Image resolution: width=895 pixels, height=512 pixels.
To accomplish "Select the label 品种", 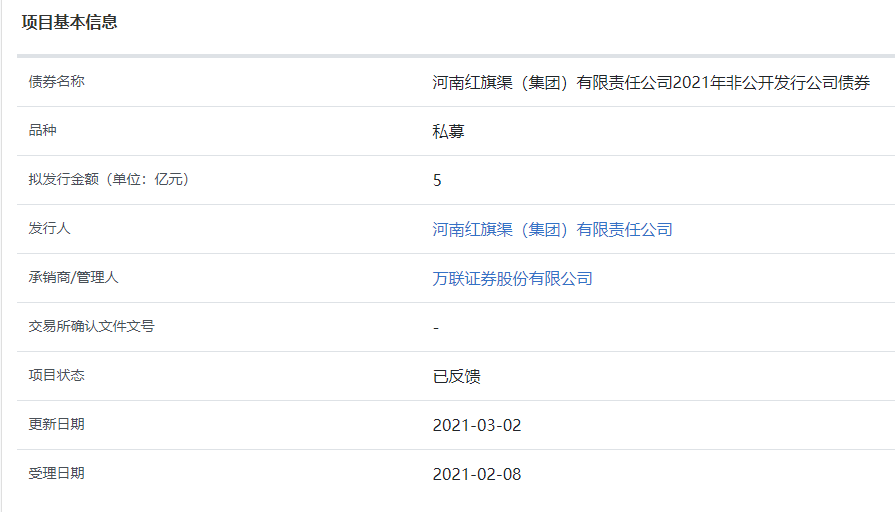I will 42,130.
